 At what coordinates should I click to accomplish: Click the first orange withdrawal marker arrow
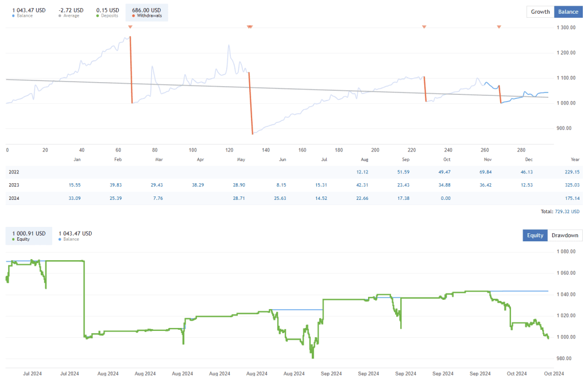(130, 26)
